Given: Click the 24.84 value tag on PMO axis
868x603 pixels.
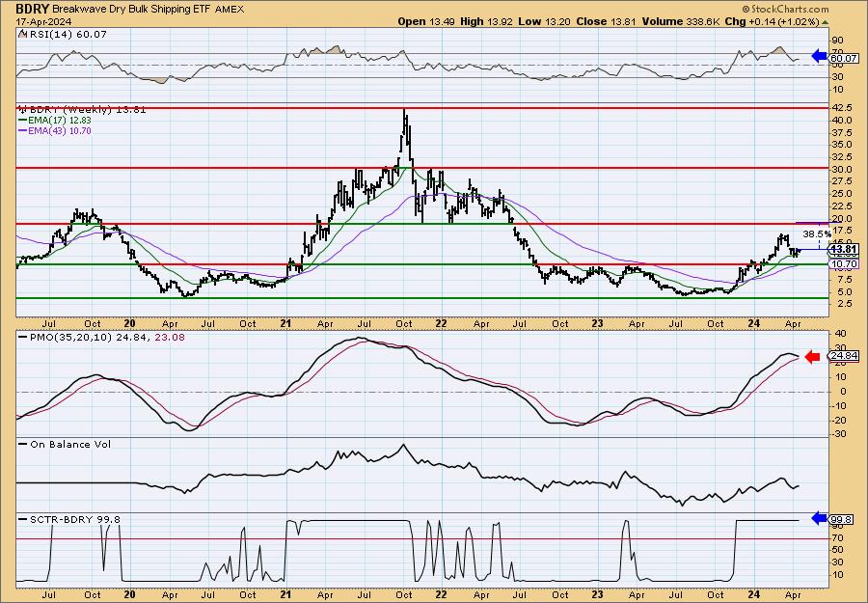Looking at the screenshot, I should (x=844, y=356).
